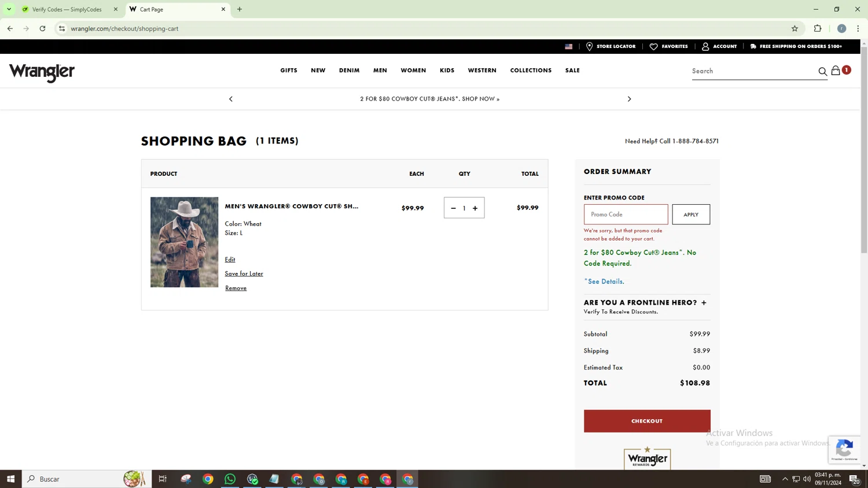
Task: Open the 2 for $80 Cowboy Cut jeans promo
Action: [x=429, y=99]
